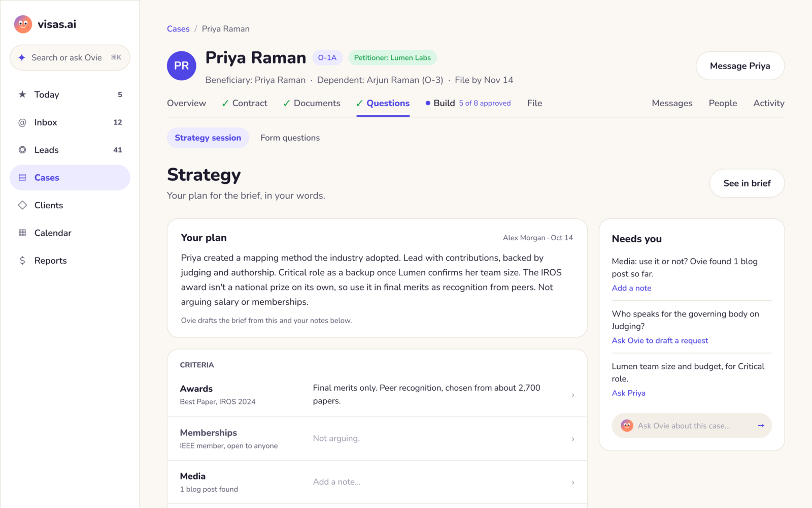The width and height of the screenshot is (812, 508).
Task: Click the circle icon beside Leads
Action: [x=22, y=150]
